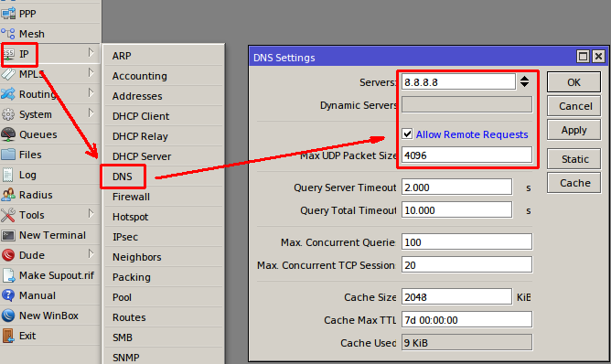
Task: Select DHCP Relay menu entry
Action: [x=164, y=136]
